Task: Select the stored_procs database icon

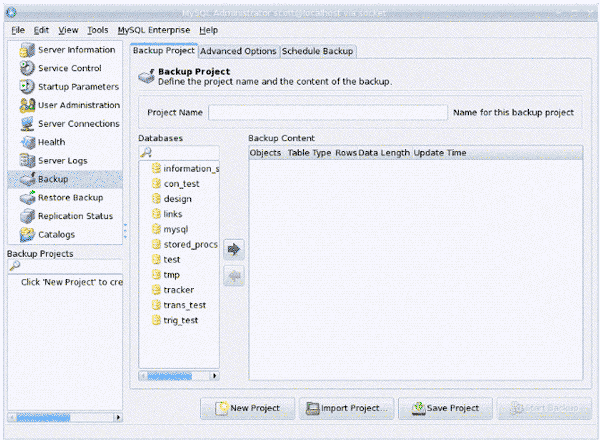Action: pyautogui.click(x=156, y=244)
